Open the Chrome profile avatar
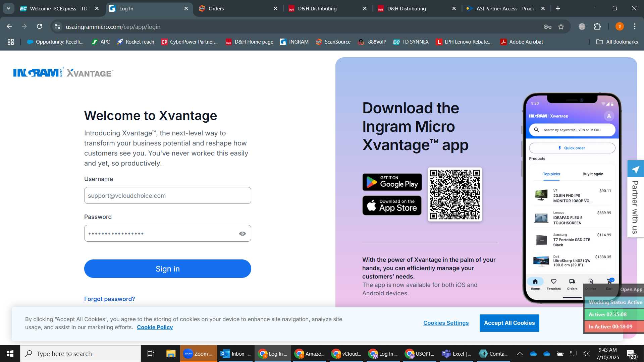 pos(620,26)
